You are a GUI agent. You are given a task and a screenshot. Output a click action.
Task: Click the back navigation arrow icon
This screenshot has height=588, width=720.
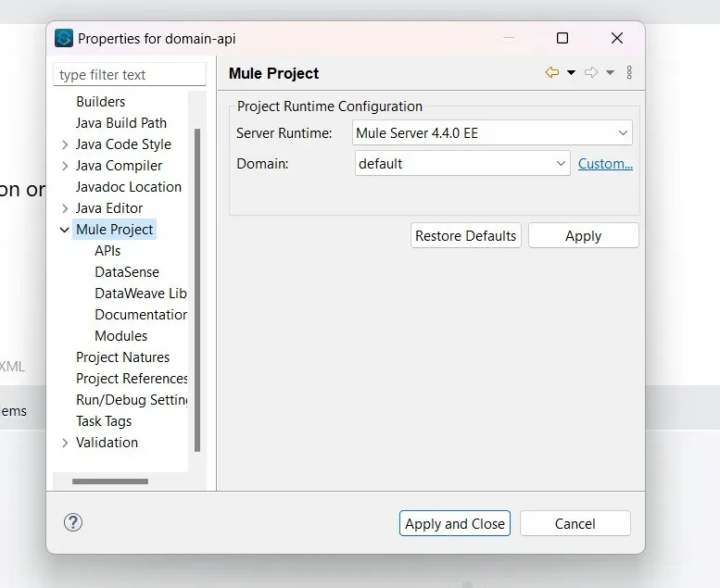coord(552,72)
